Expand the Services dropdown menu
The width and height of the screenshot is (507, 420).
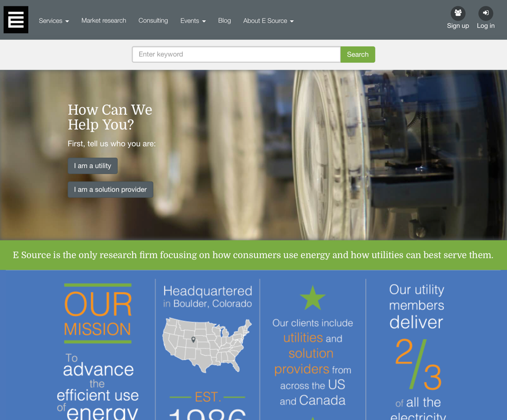pos(53,21)
